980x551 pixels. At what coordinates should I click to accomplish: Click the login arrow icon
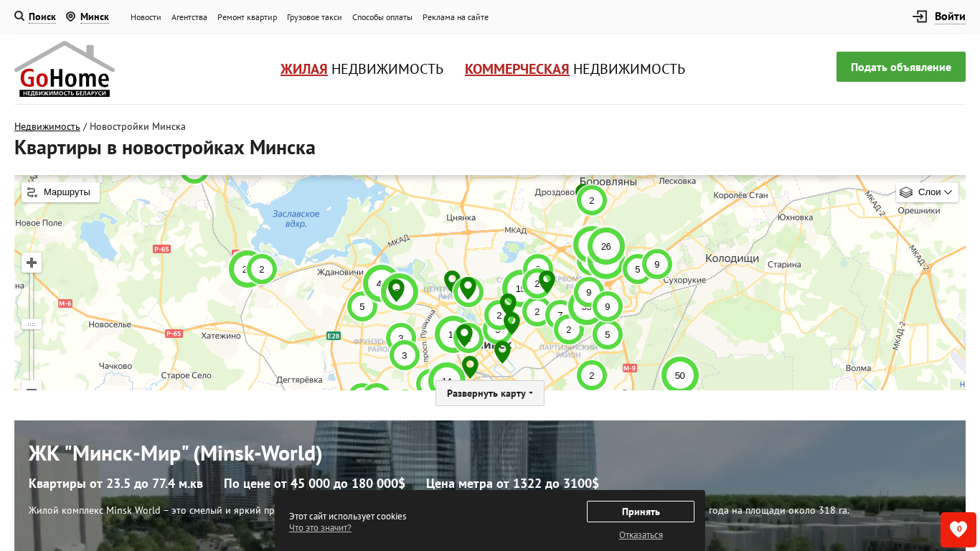point(920,17)
